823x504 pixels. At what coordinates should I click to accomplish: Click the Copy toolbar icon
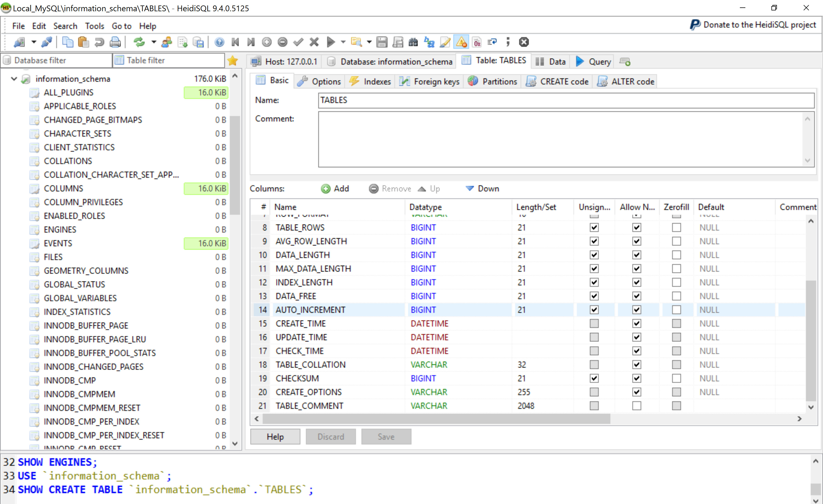(x=68, y=42)
